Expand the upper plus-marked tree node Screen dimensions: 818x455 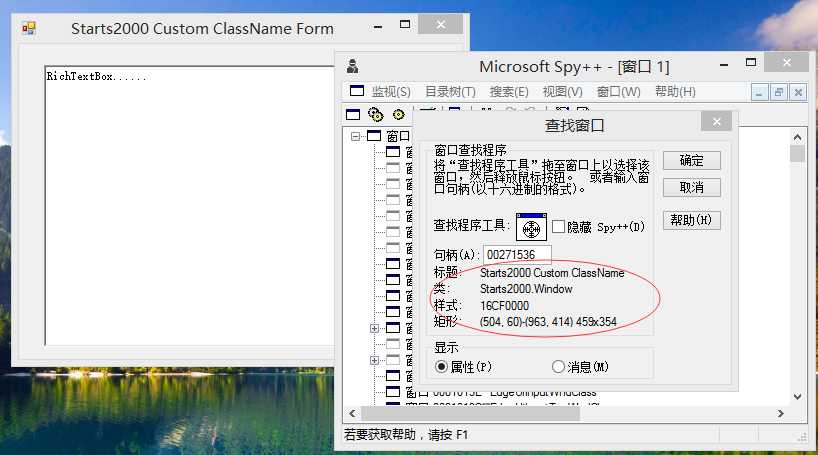pyautogui.click(x=374, y=328)
